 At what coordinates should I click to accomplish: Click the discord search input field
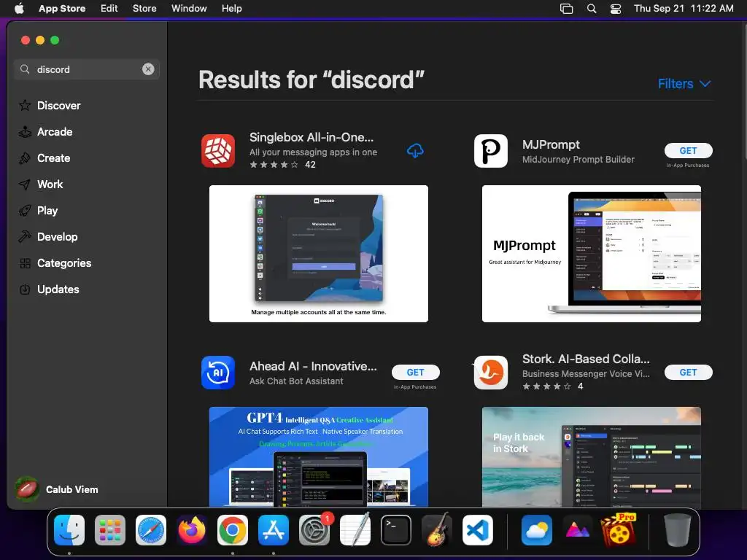point(86,69)
